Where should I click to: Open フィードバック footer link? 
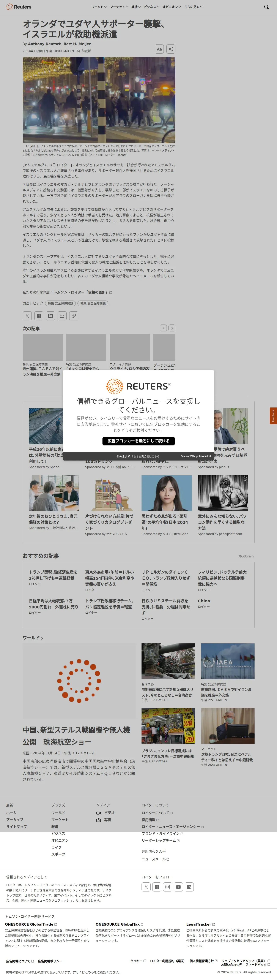258,965
